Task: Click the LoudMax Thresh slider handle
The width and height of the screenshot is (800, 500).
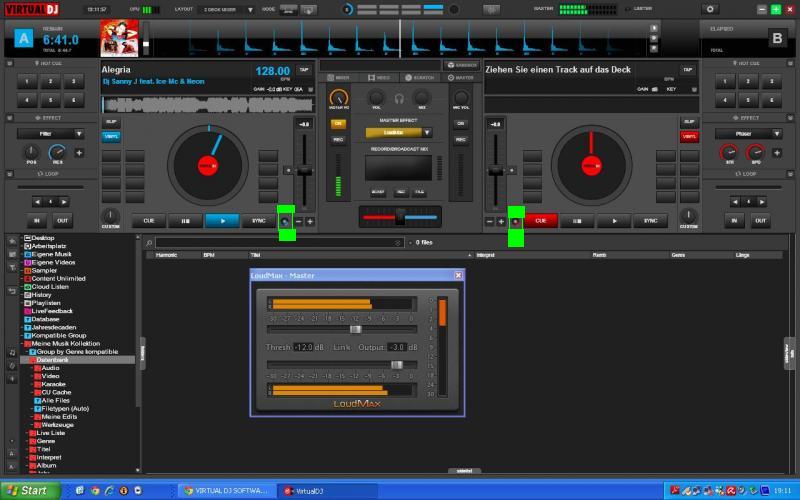Action: coord(355,329)
